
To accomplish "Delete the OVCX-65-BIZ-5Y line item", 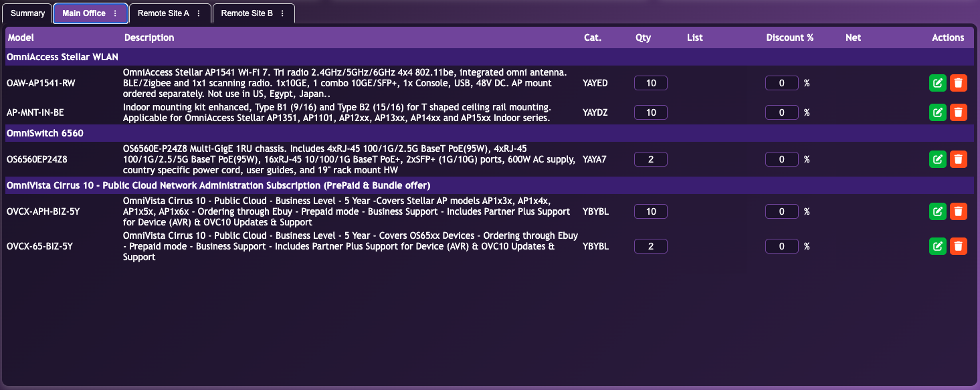I will [x=959, y=246].
